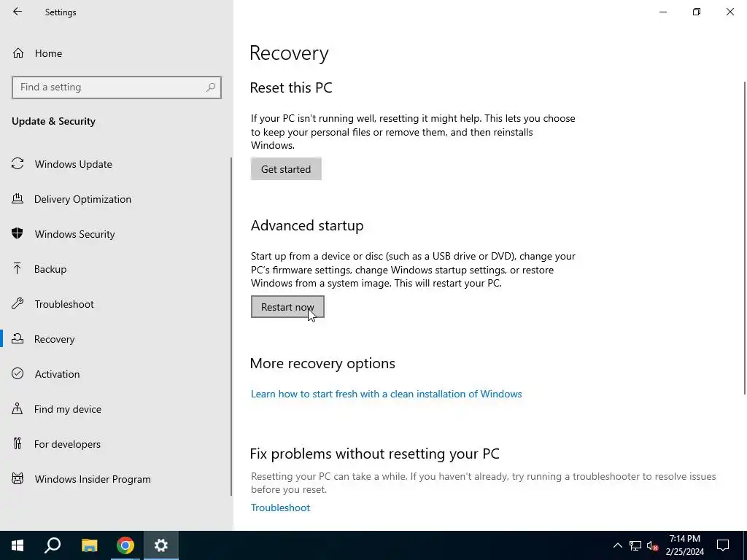Click the back arrow in Settings
The height and width of the screenshot is (560, 747).
pyautogui.click(x=18, y=12)
